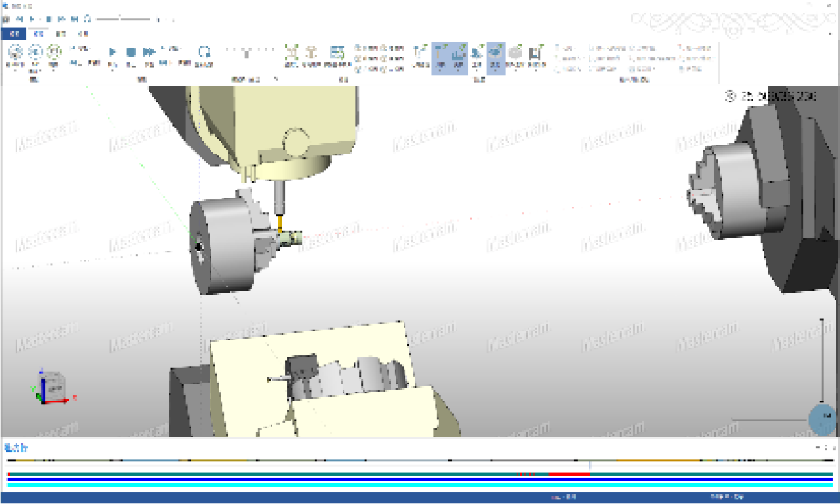The image size is (840, 504).
Task: Click the stop square in quick access toolbar
Action: pos(49,19)
